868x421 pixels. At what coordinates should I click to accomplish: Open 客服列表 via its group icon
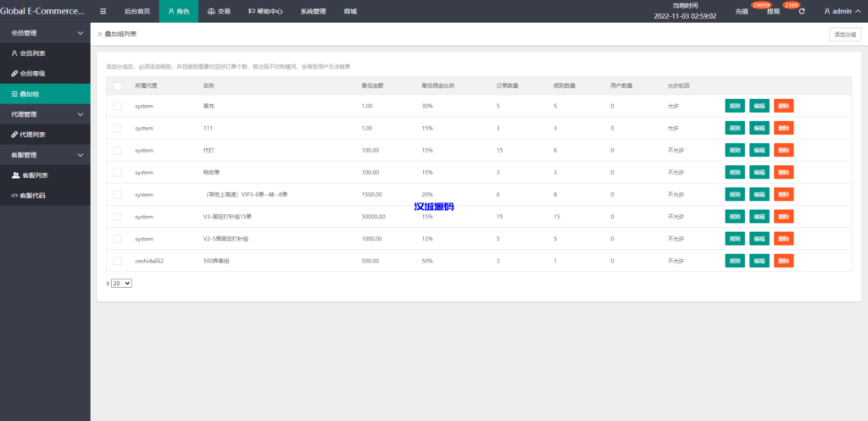pyautogui.click(x=15, y=175)
